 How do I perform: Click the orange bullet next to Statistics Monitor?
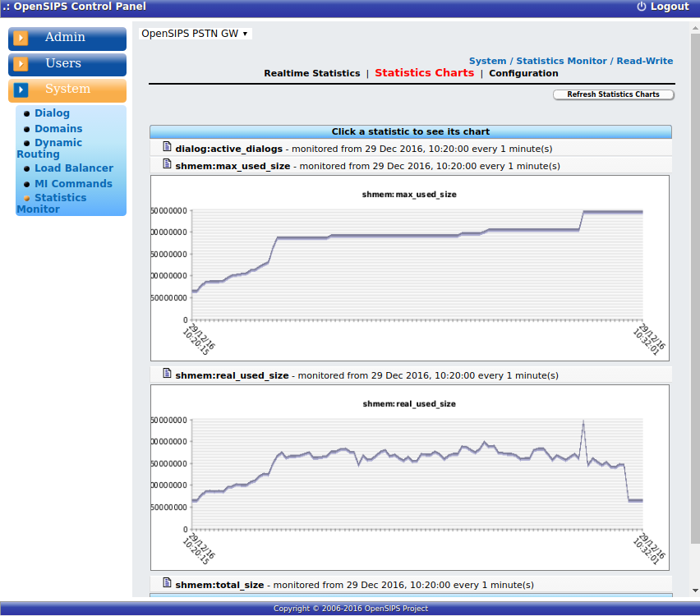point(27,197)
